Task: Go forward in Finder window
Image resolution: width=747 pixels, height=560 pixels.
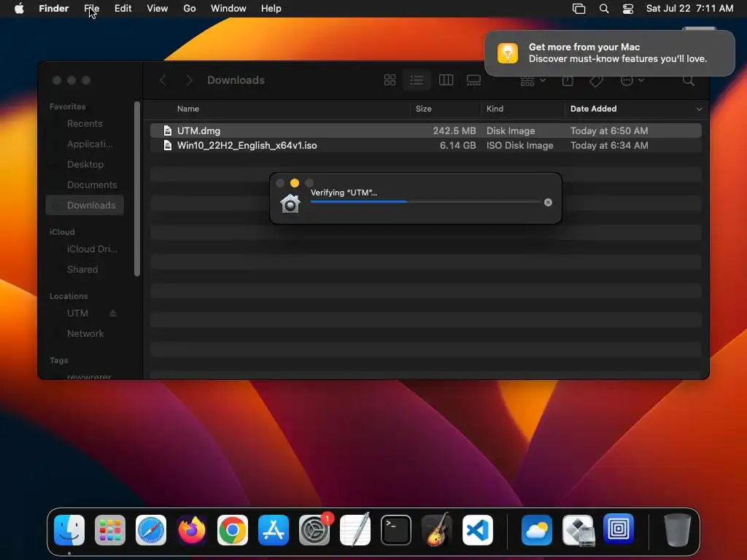Action: 189,80
